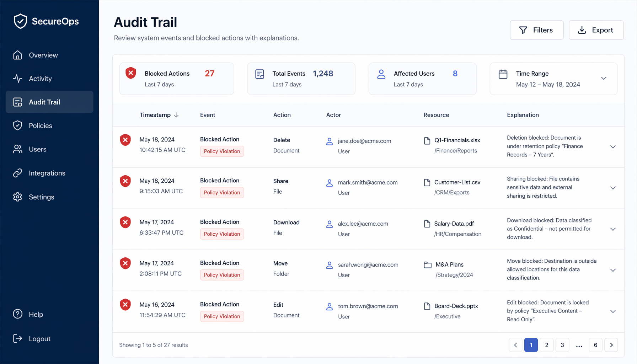637x364 pixels.
Task: Click the Settings gear icon
Action: pyautogui.click(x=17, y=197)
